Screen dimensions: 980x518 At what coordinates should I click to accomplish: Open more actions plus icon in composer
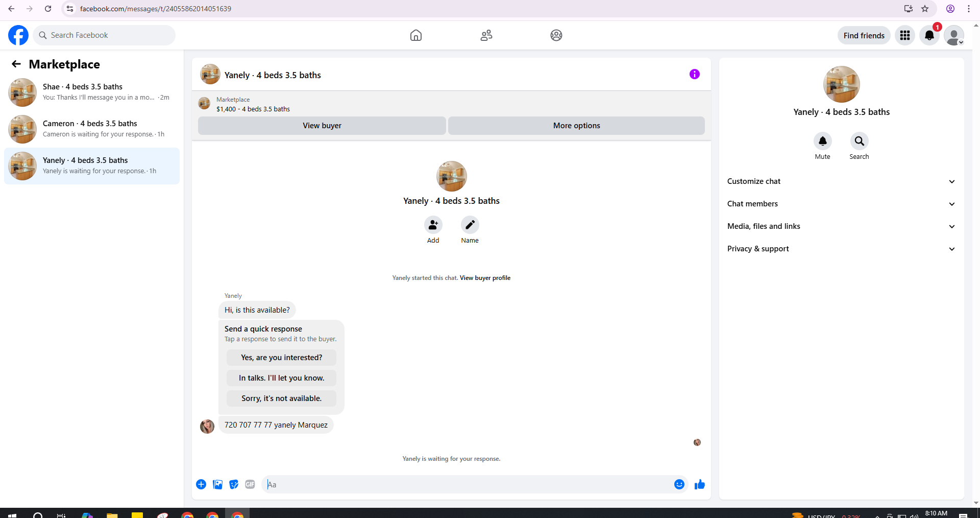pos(201,484)
